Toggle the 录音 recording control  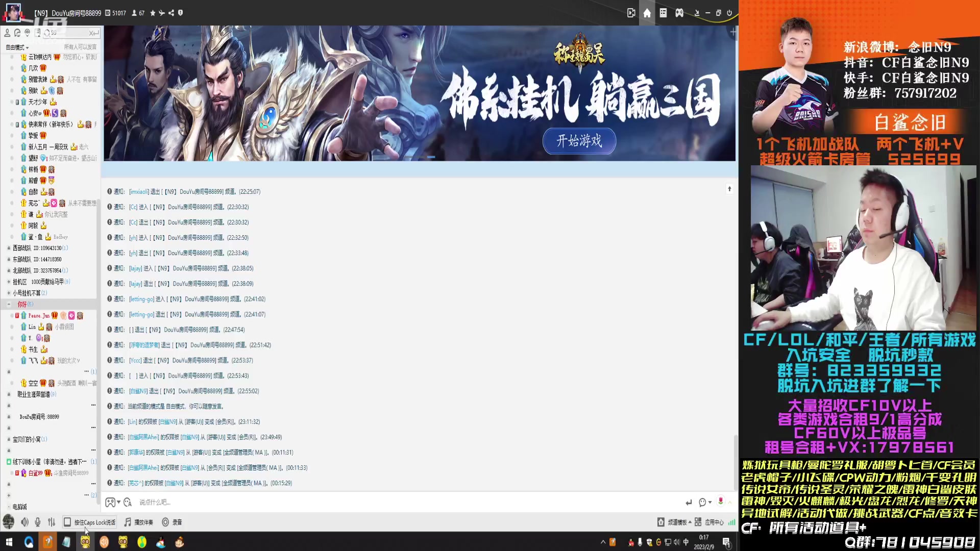[x=171, y=522]
